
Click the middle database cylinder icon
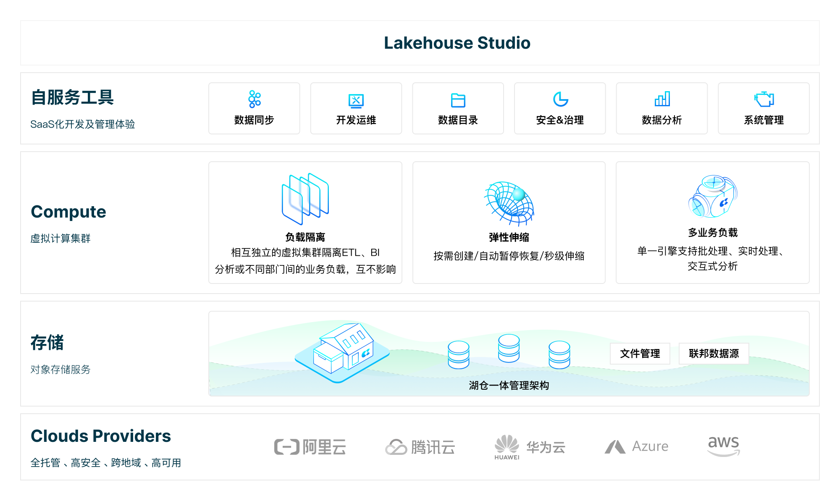509,348
